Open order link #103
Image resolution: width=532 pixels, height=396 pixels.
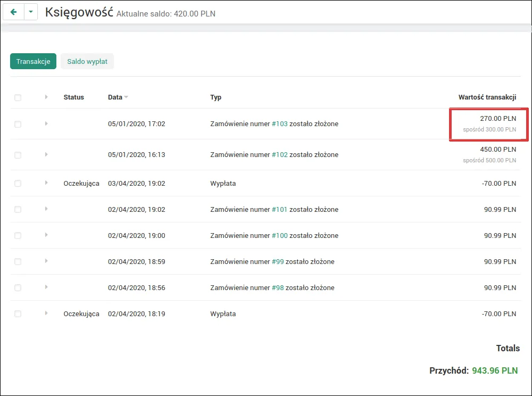click(x=280, y=124)
